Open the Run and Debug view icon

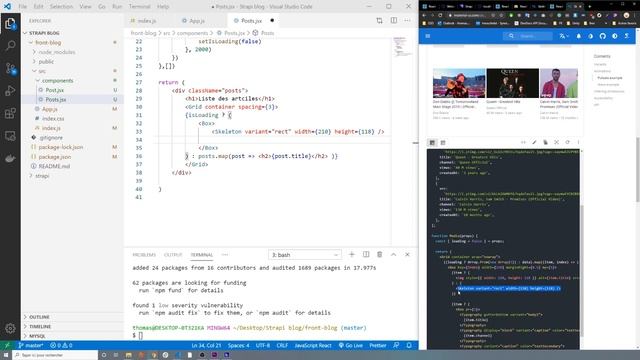10,91
